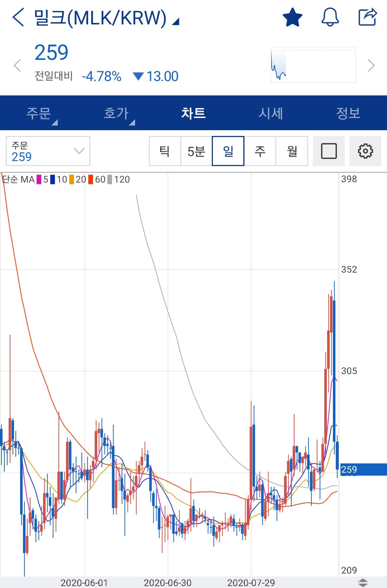Screen dimensions: 387x588
Task: Tap the fullscreen chart square icon
Action: (x=329, y=151)
